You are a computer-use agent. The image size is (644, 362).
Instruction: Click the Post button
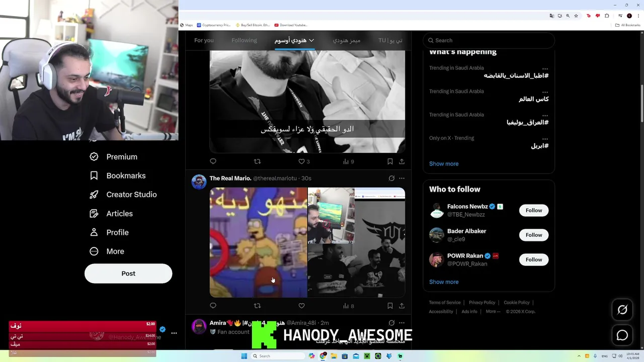click(x=128, y=274)
